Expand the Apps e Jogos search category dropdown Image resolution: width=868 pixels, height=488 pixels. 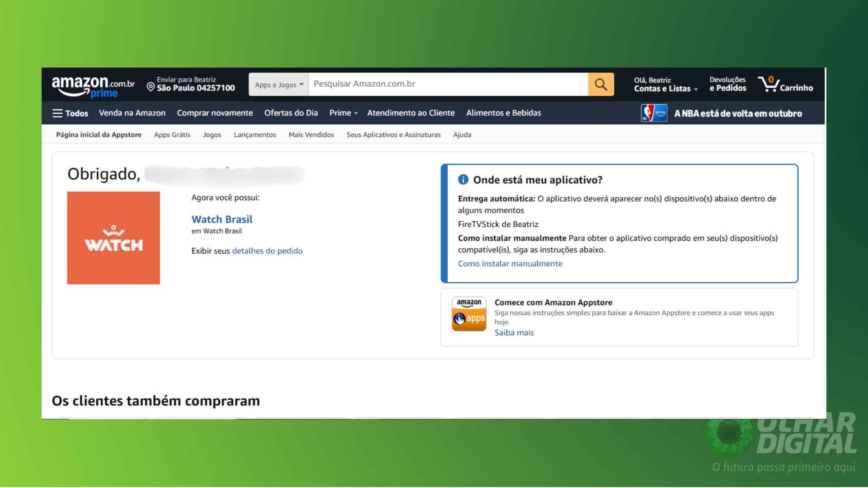coord(278,84)
